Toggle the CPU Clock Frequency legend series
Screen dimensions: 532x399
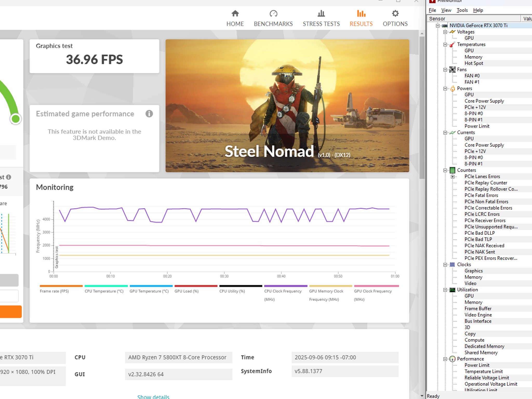(x=285, y=293)
